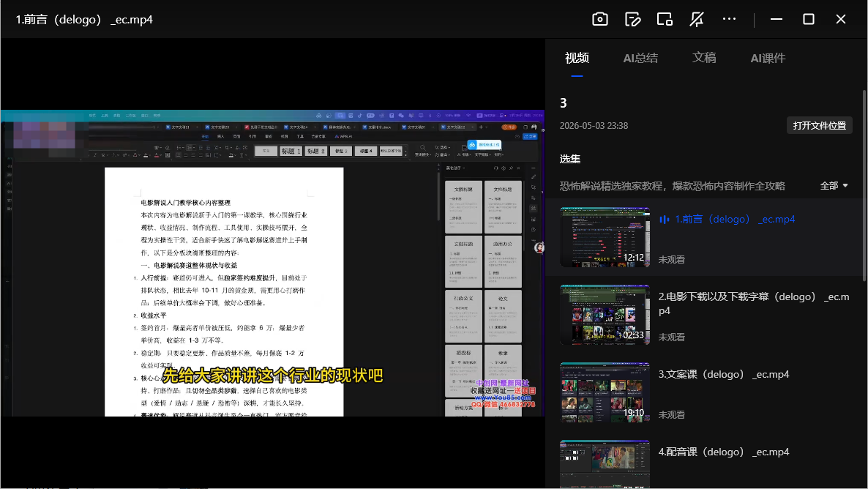868x489 pixels.
Task: Click the collection title 3
Action: pos(563,103)
